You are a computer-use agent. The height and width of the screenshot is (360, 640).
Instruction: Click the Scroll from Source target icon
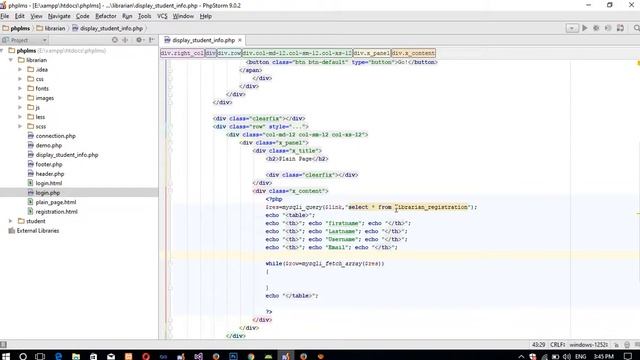click(115, 40)
